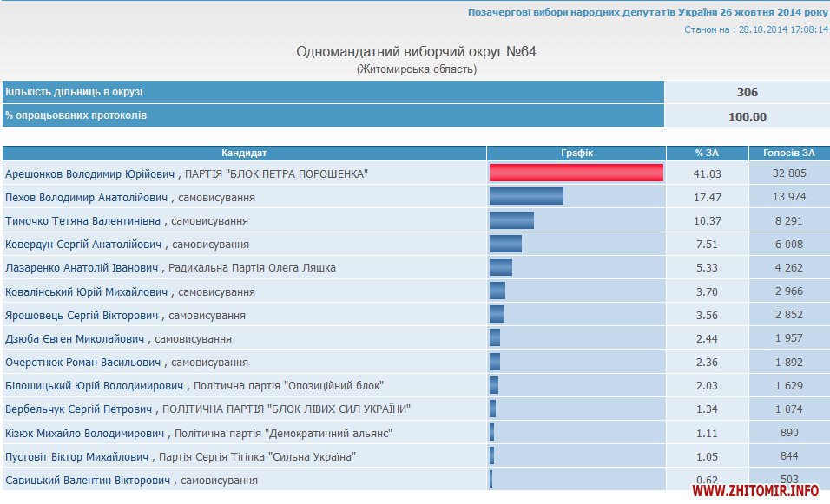
Task: Click the header link about the 26 жовтня 2014 elections
Action: [x=648, y=12]
